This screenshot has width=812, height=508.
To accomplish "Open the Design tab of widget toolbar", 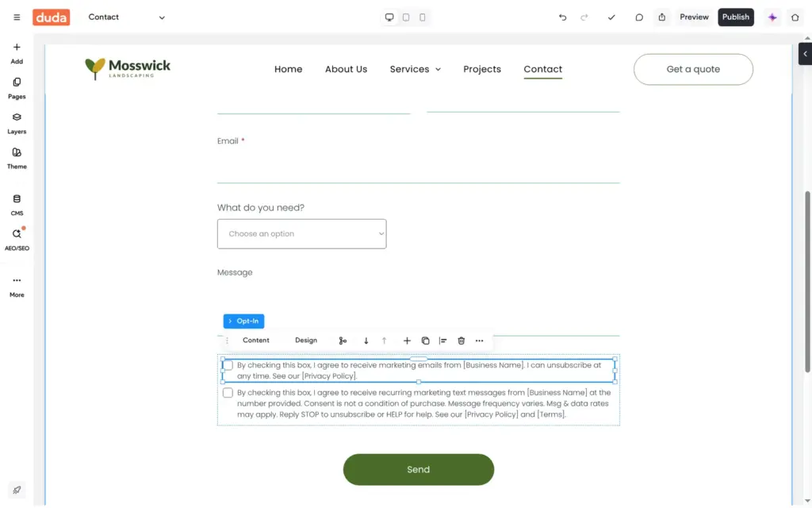I will click(306, 341).
